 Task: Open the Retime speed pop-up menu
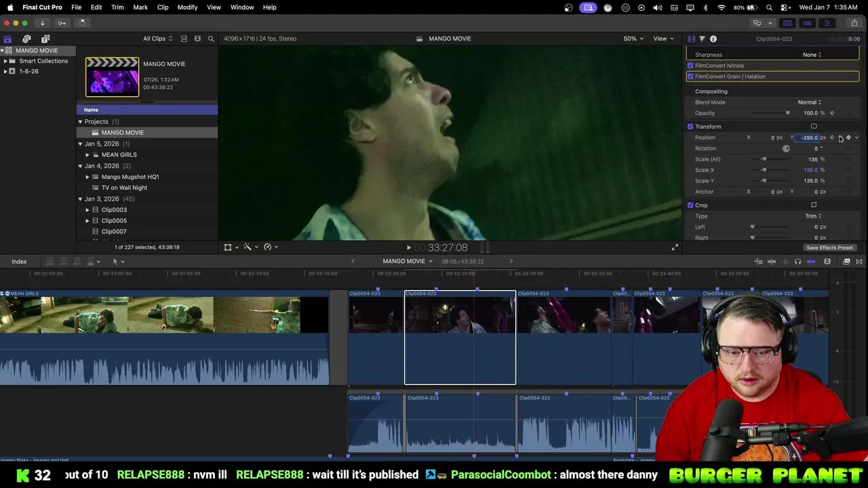coord(270,247)
